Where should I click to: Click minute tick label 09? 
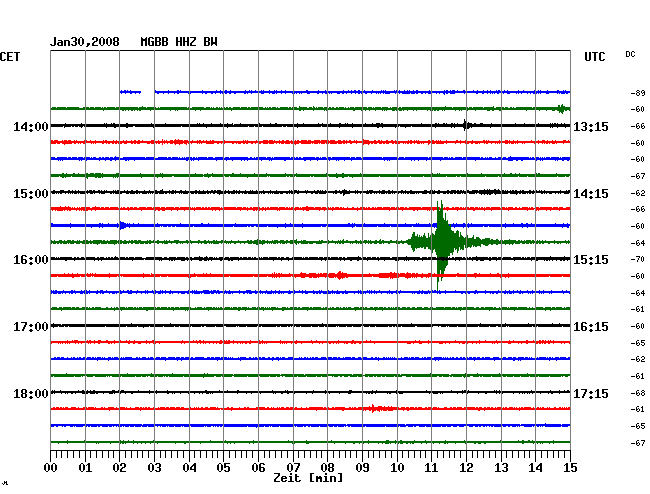[362, 468]
